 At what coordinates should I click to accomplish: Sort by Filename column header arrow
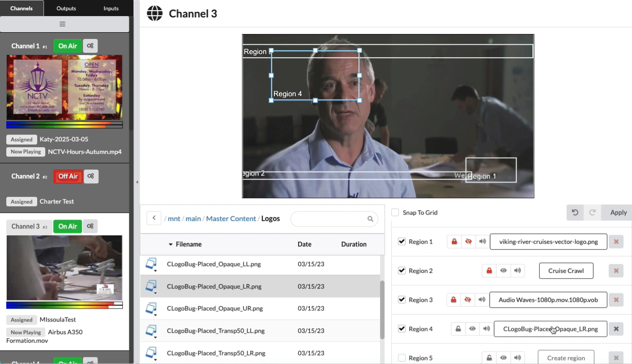171,245
